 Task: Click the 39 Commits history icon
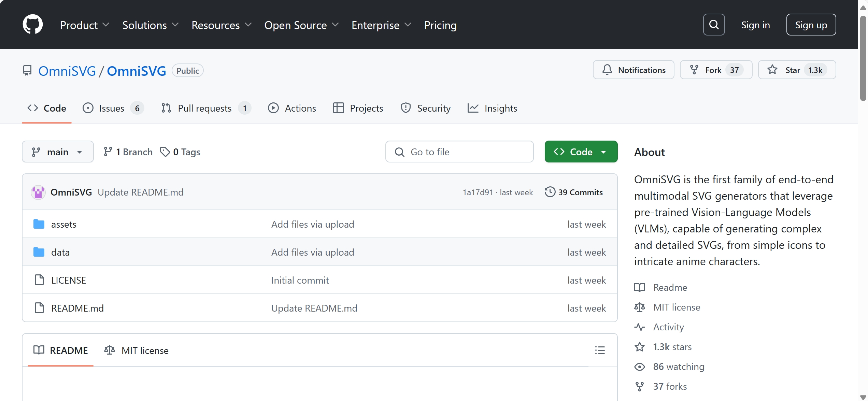tap(550, 192)
